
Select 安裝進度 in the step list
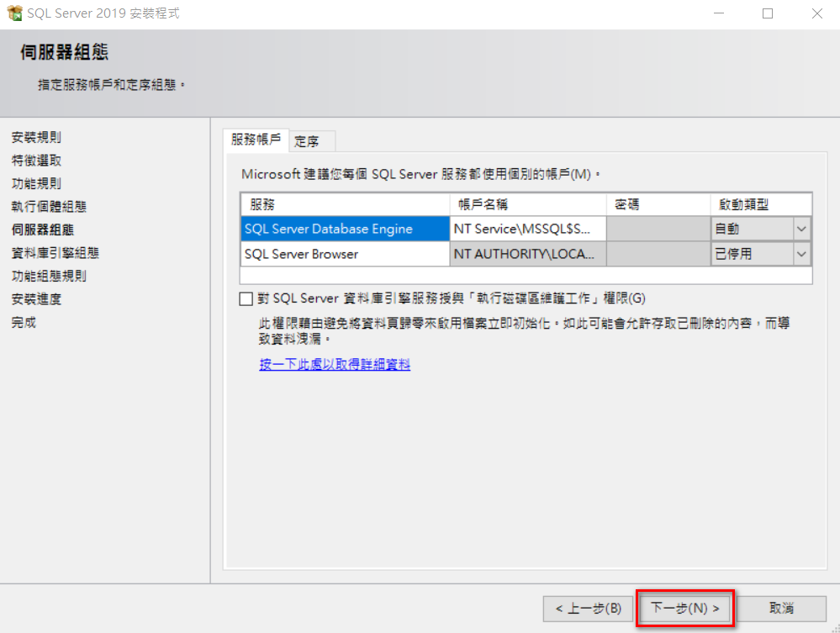point(36,298)
